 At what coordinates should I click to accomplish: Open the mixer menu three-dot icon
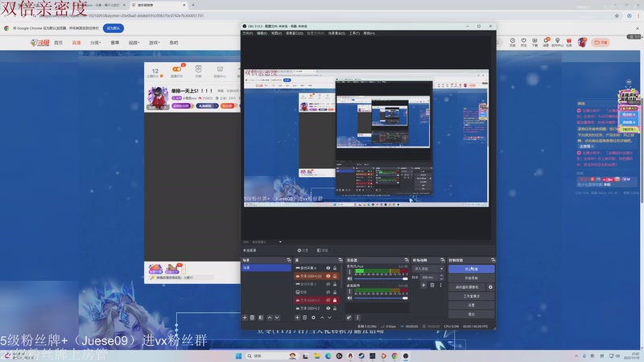357,317
